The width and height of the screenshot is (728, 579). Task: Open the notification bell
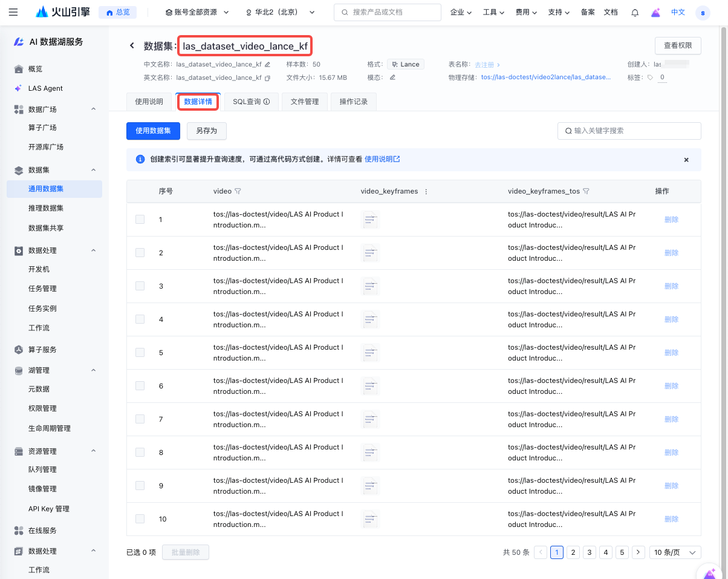(x=635, y=12)
